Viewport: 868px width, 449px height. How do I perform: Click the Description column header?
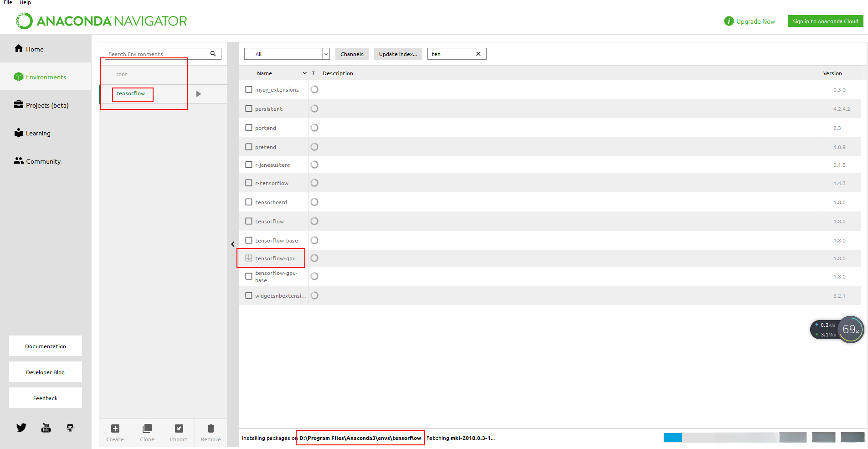[x=338, y=73]
